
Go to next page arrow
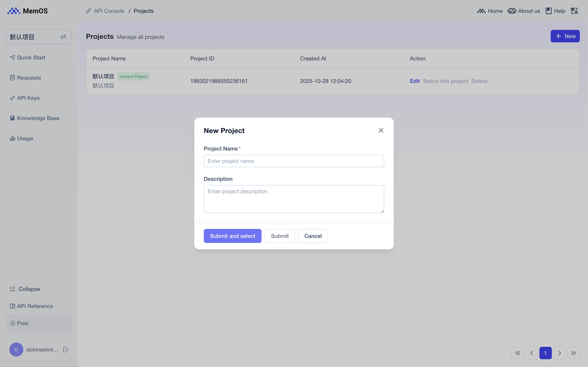[x=559, y=353]
